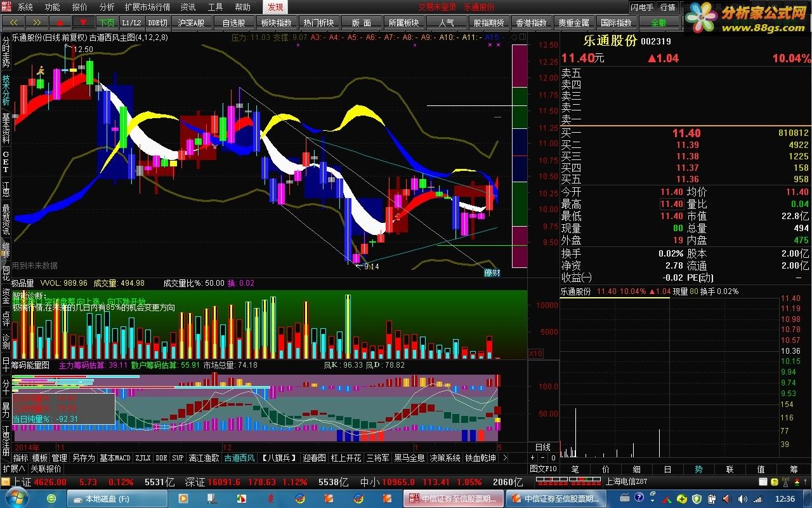This screenshot has width=812, height=508.
Task: Open the 板块指数 toolbar button
Action: click(x=276, y=22)
